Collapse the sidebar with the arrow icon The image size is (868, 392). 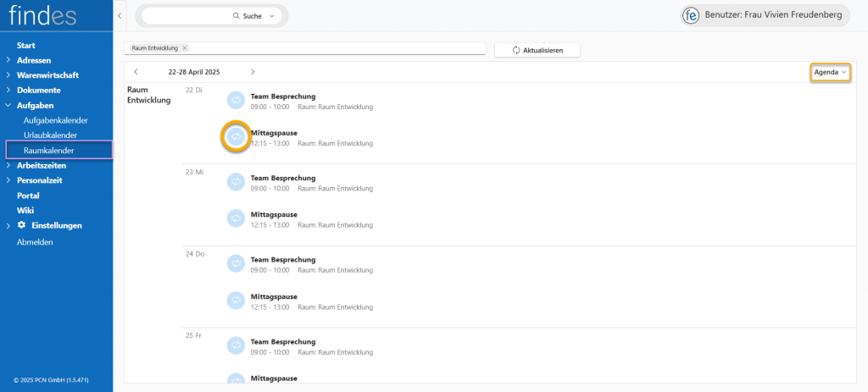click(120, 16)
